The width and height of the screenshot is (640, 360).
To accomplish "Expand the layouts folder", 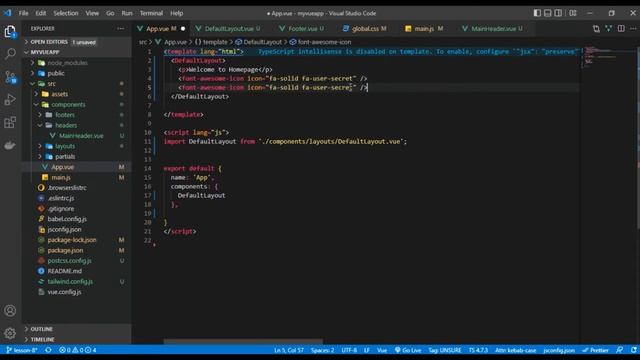I will pos(77,146).
